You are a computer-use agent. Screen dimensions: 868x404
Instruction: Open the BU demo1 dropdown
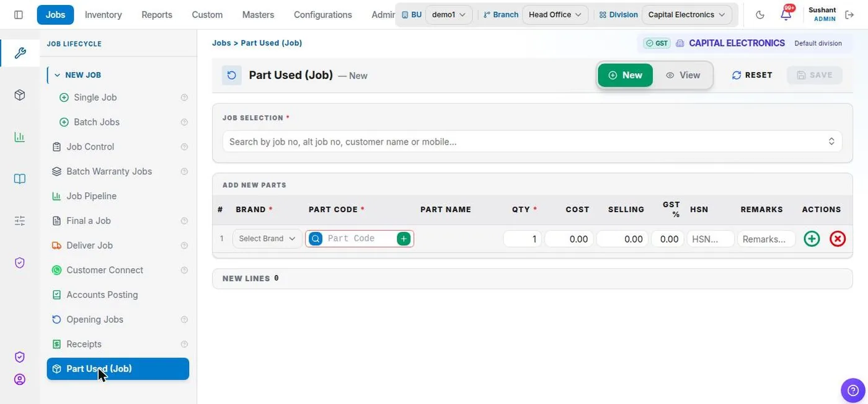point(449,15)
